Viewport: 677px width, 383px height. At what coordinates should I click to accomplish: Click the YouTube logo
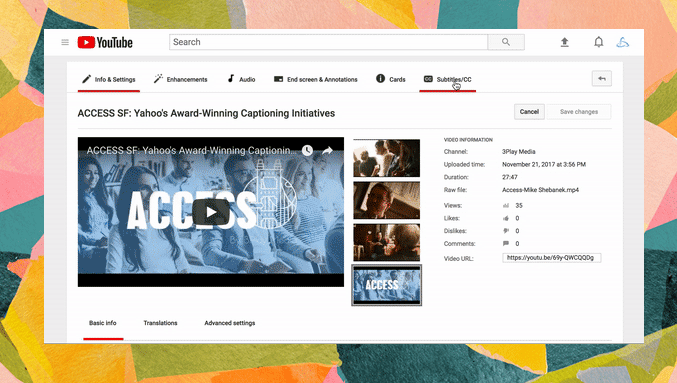pyautogui.click(x=105, y=42)
